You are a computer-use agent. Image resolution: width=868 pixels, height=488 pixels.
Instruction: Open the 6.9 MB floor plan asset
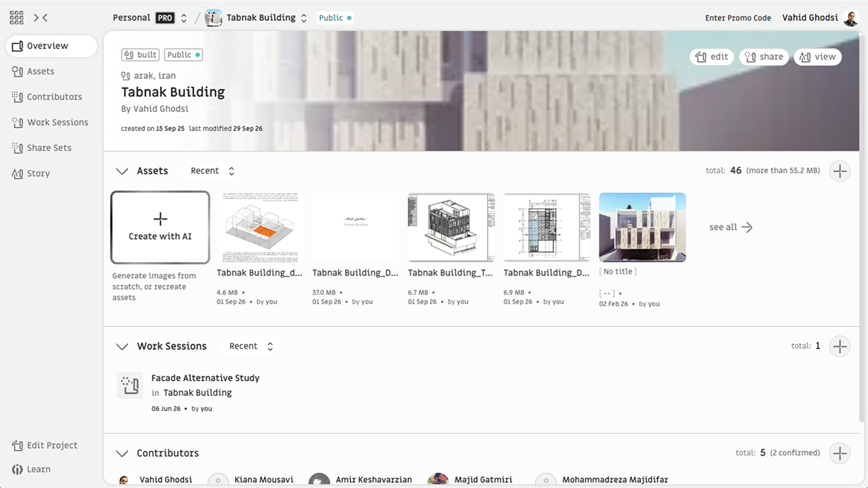[x=547, y=228]
